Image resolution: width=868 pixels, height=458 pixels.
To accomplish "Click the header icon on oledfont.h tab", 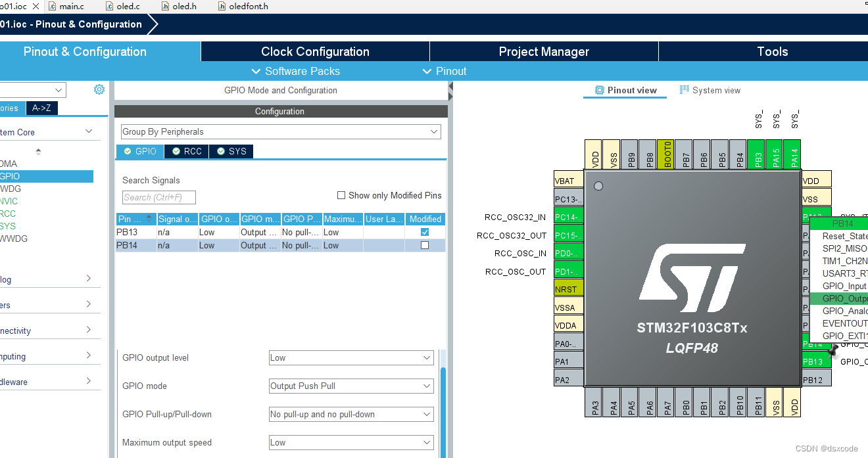I will 221,6.
